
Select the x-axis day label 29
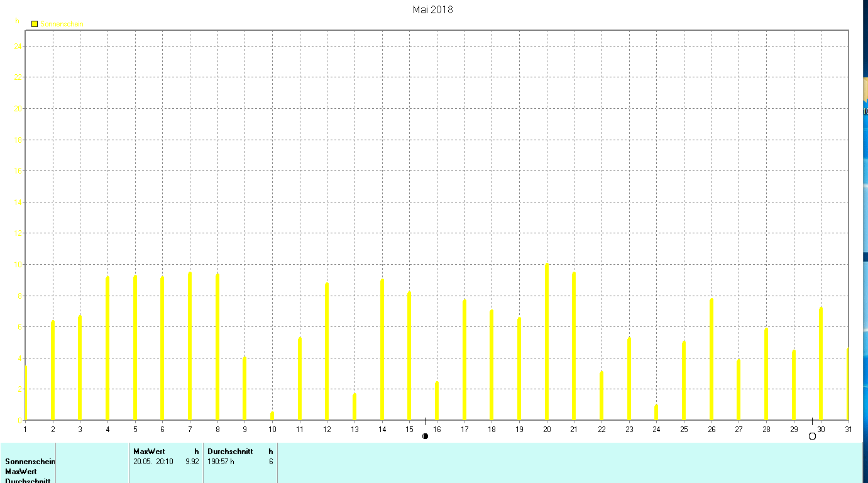tap(794, 430)
